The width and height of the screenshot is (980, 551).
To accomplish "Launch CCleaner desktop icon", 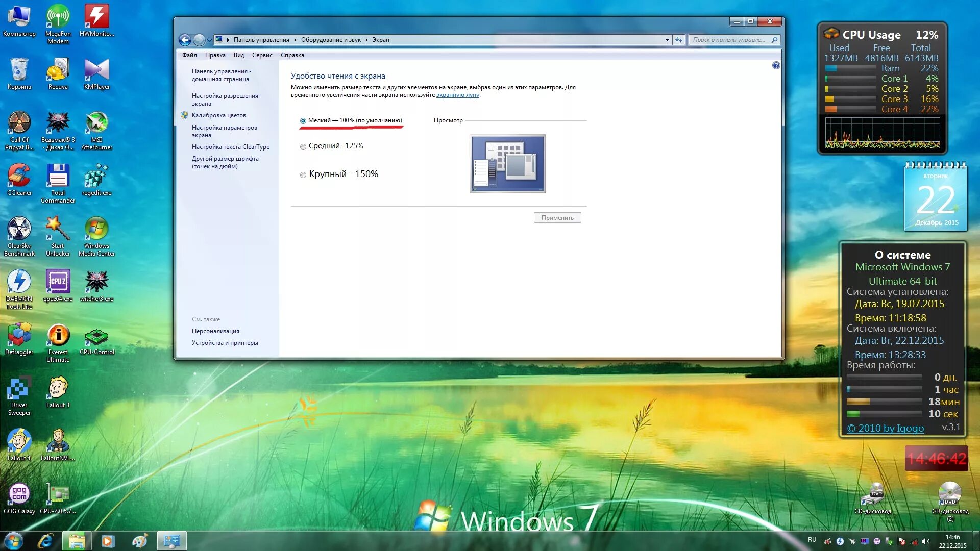I will (x=19, y=180).
